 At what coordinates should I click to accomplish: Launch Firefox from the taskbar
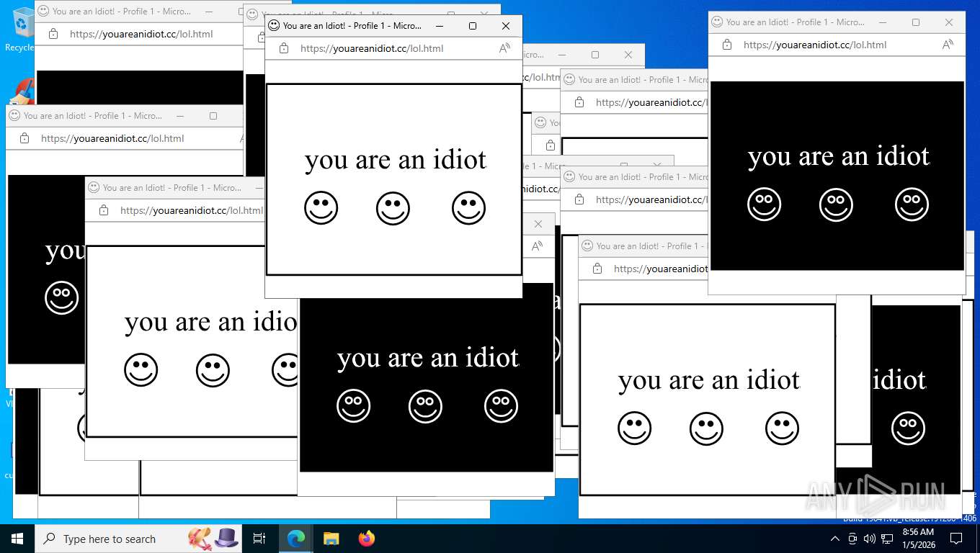pyautogui.click(x=367, y=539)
